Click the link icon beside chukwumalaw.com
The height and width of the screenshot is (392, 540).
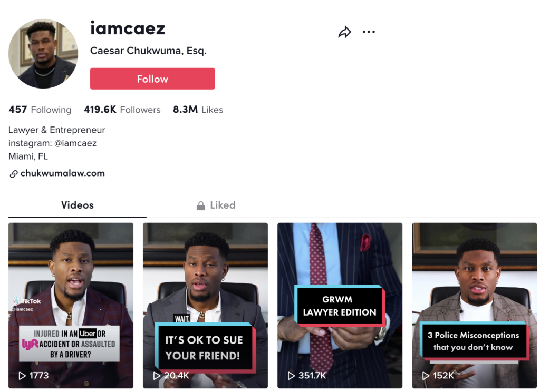(14, 174)
